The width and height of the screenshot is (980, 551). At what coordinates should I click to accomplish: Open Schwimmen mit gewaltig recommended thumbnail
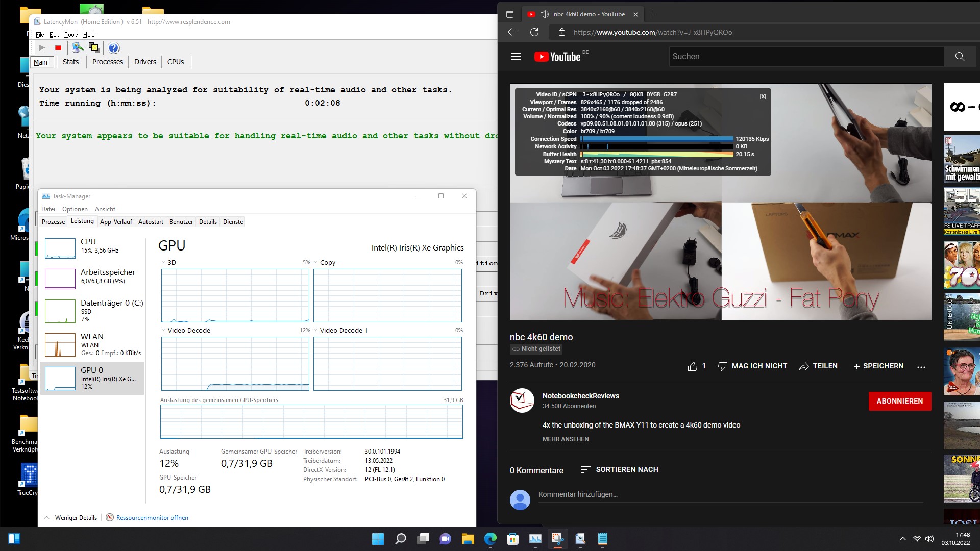962,159
